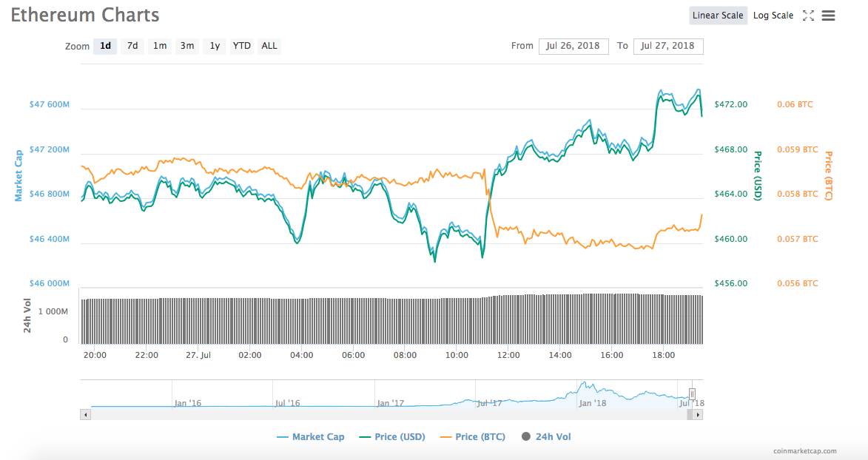This screenshot has height=460, width=868.
Task: Select the 1y zoom range
Action: 215,46
